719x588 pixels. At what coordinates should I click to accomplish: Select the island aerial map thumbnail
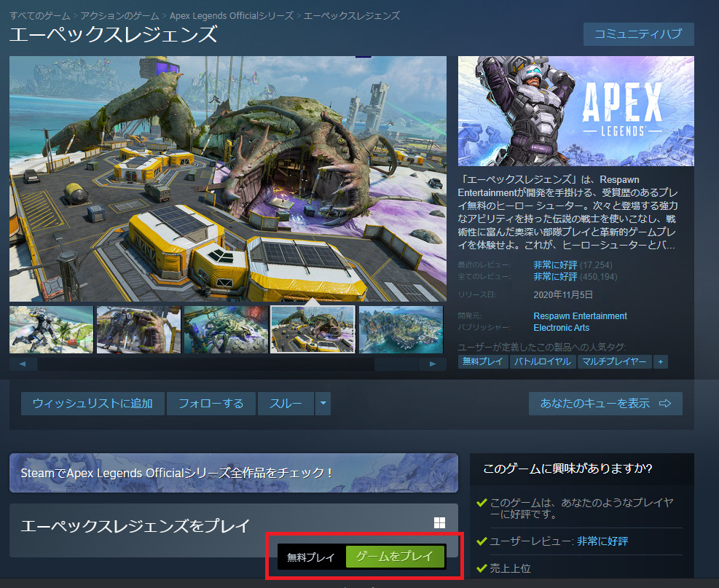tap(401, 330)
